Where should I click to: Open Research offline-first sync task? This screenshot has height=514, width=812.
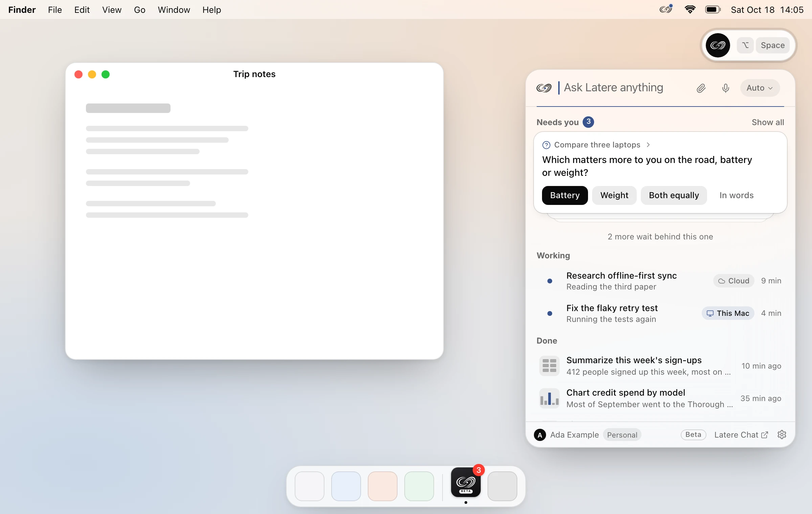660,281
